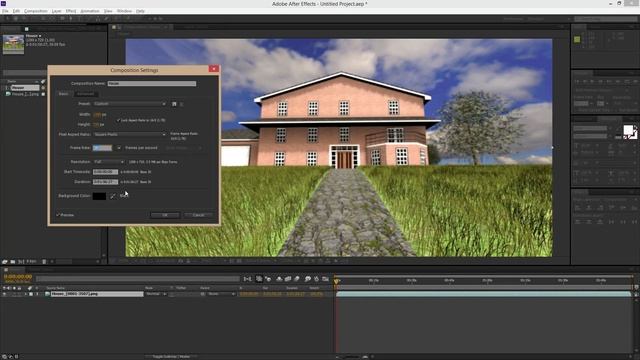
Task: Open the Effect menu
Action: click(x=71, y=11)
